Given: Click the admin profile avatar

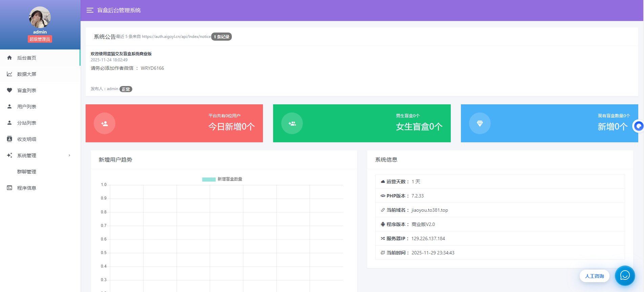Looking at the screenshot, I should (x=40, y=17).
